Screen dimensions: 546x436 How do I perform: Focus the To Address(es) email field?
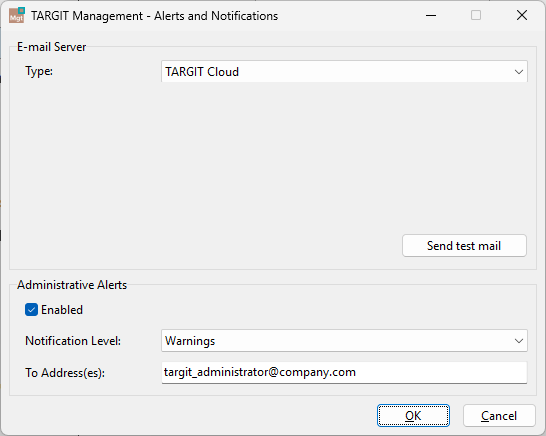tap(344, 373)
